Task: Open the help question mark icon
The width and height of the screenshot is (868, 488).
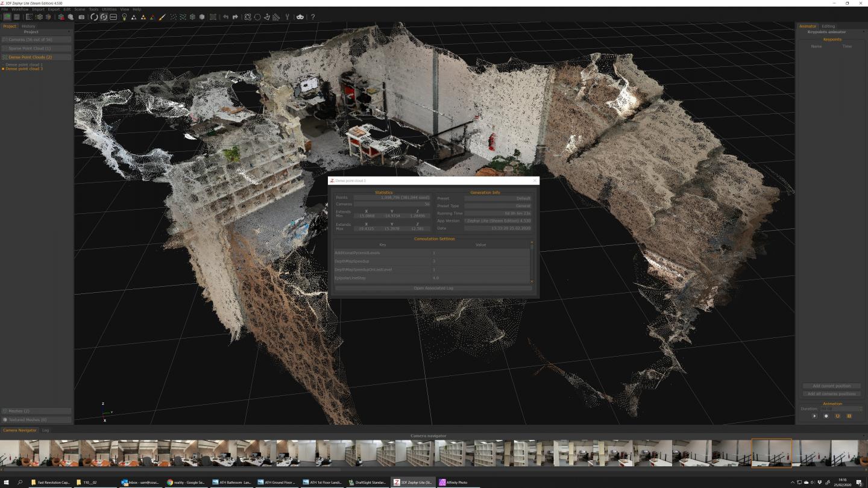Action: tap(313, 17)
